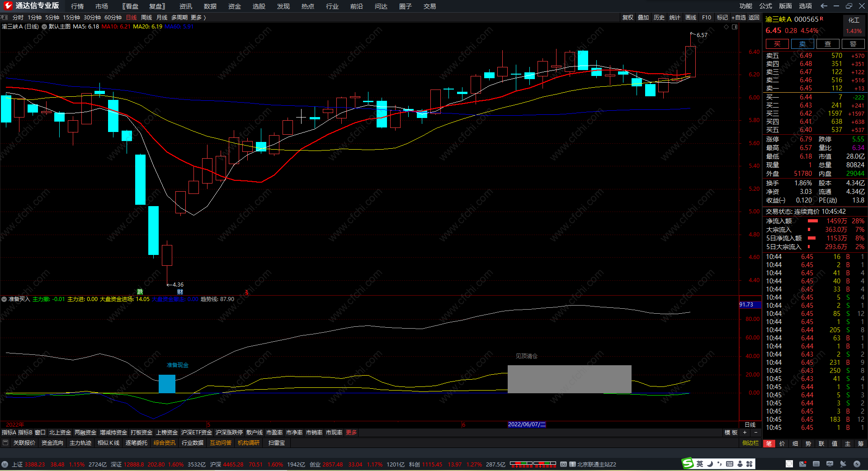Image resolution: width=868 pixels, height=471 pixels.
Task: Open the 复权 adjustment dropdown
Action: (x=628, y=17)
